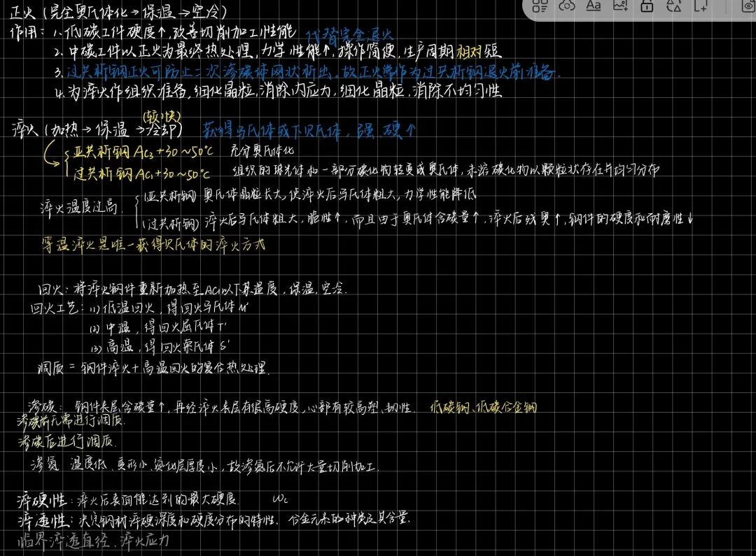The height and width of the screenshot is (556, 756).
Task: Click the add page icon
Action: point(701,6)
